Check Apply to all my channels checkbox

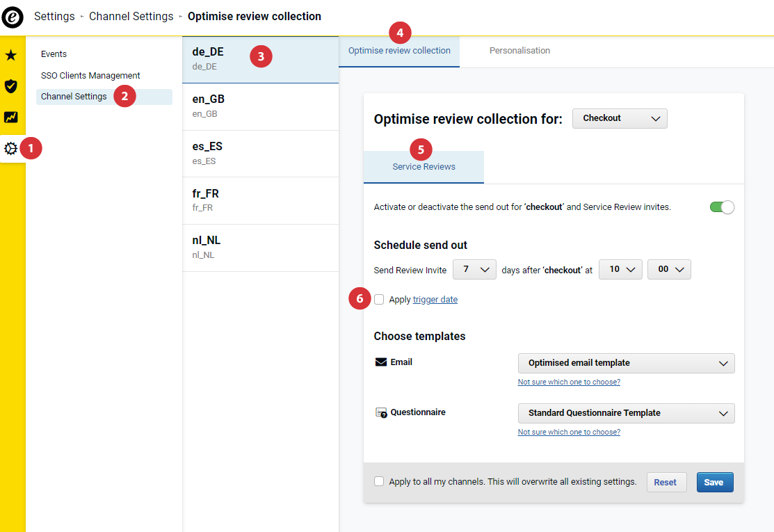point(378,481)
